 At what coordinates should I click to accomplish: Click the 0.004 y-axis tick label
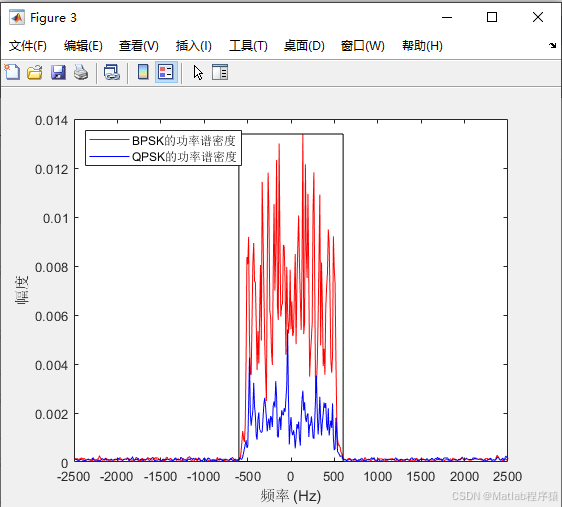[x=51, y=365]
